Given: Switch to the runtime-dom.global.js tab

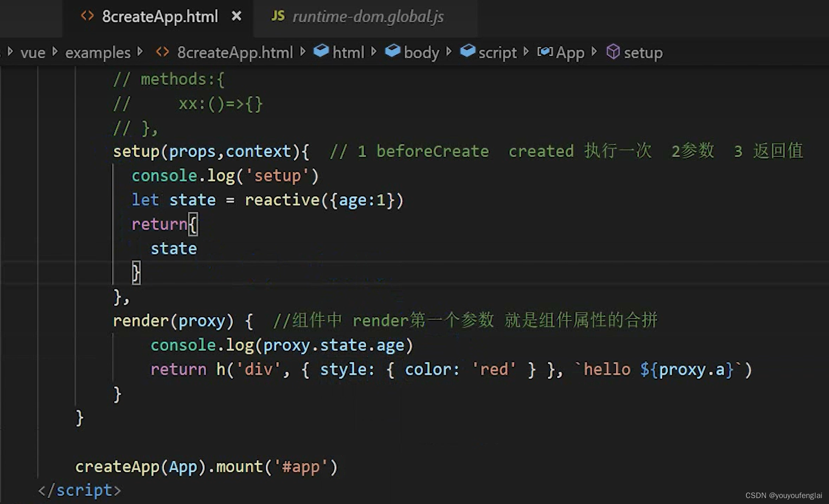Looking at the screenshot, I should coord(368,17).
